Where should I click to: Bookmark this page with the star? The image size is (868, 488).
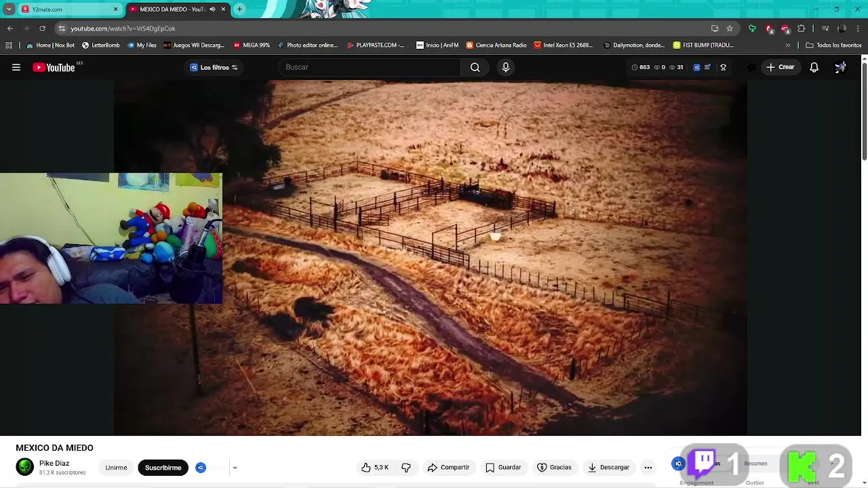730,28
